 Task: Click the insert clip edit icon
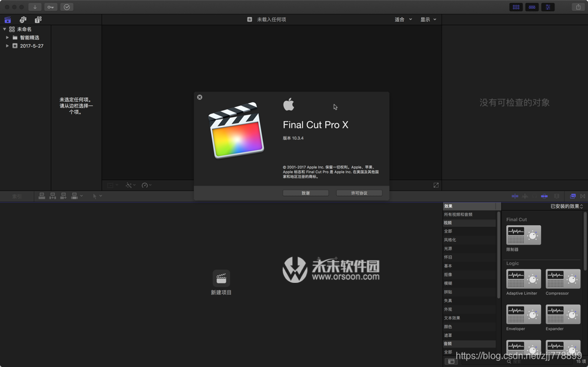pyautogui.click(x=52, y=196)
